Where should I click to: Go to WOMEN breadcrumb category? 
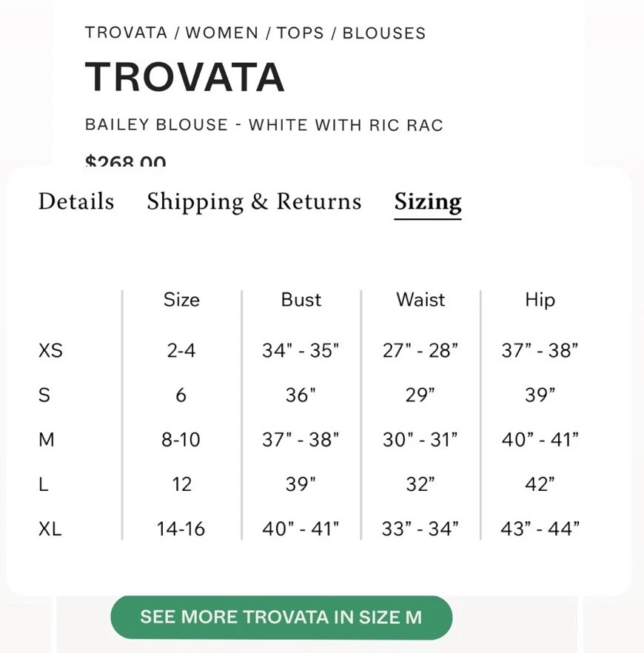pos(222,33)
